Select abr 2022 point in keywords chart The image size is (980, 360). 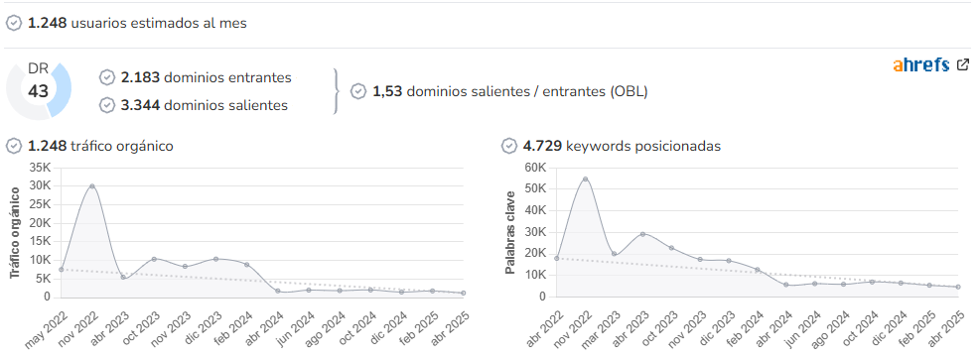pyautogui.click(x=557, y=258)
